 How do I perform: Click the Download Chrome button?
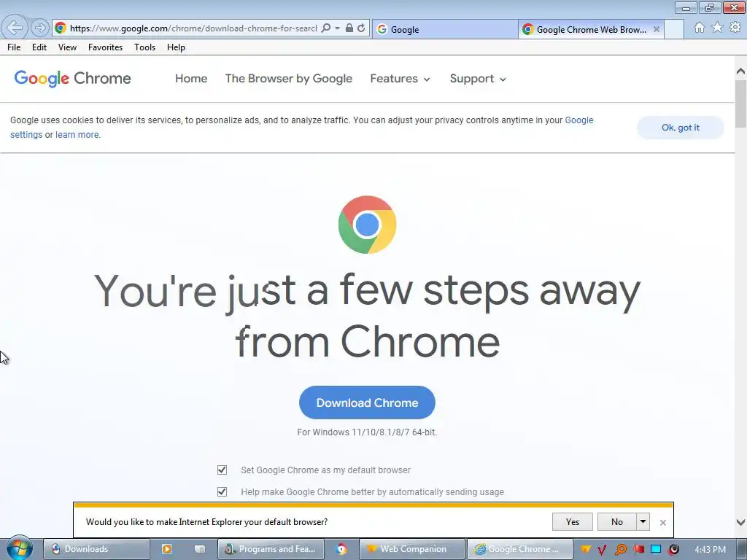(x=368, y=402)
